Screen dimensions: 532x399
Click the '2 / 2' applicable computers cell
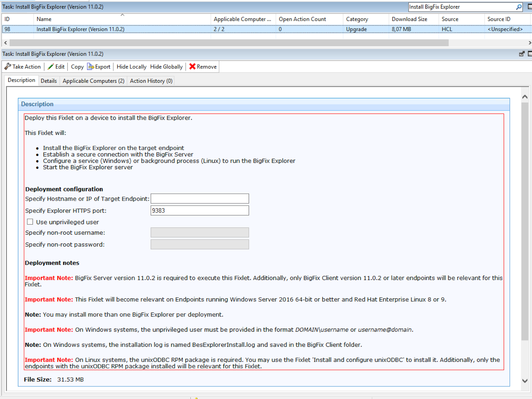pyautogui.click(x=219, y=29)
